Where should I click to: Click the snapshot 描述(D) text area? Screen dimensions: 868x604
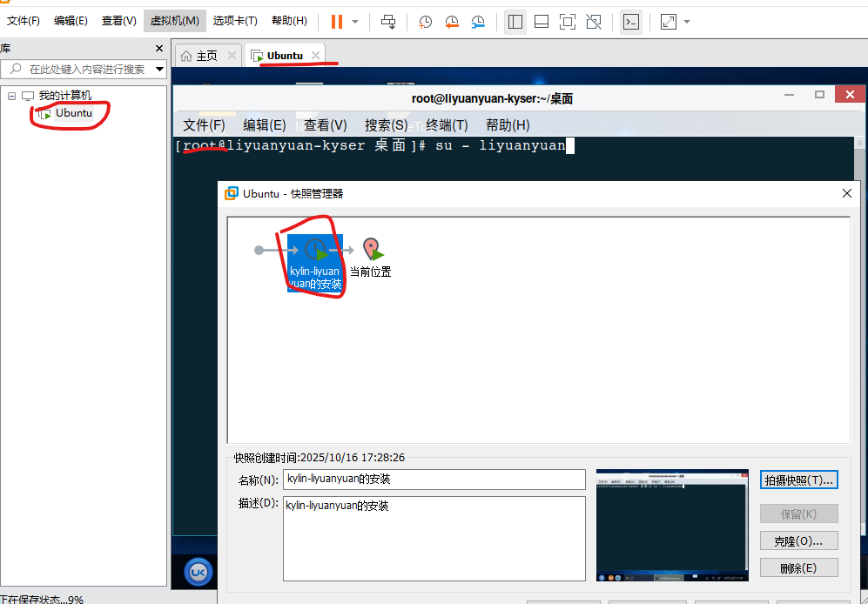pos(434,538)
